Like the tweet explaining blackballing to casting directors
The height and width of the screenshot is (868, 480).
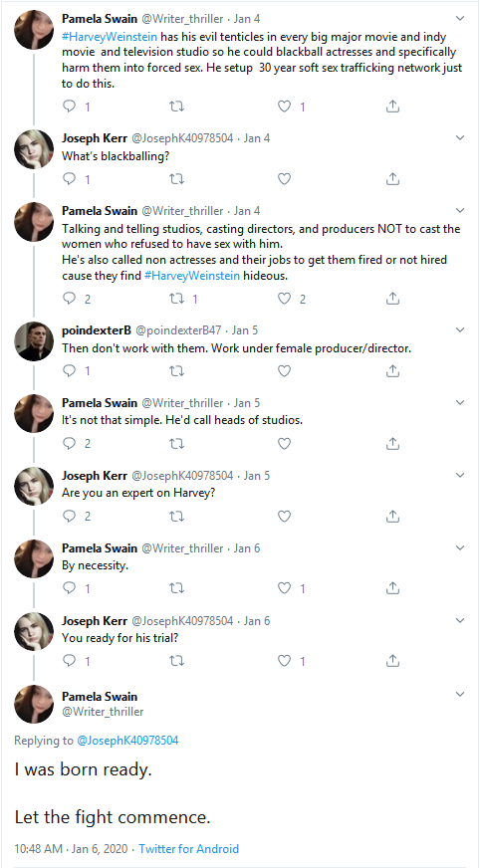click(284, 299)
